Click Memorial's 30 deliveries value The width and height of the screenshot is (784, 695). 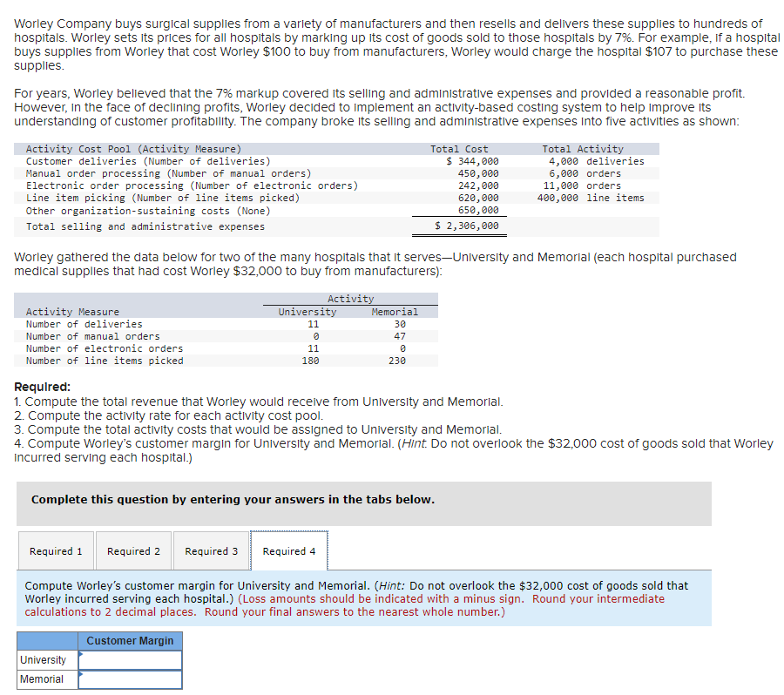tap(400, 324)
